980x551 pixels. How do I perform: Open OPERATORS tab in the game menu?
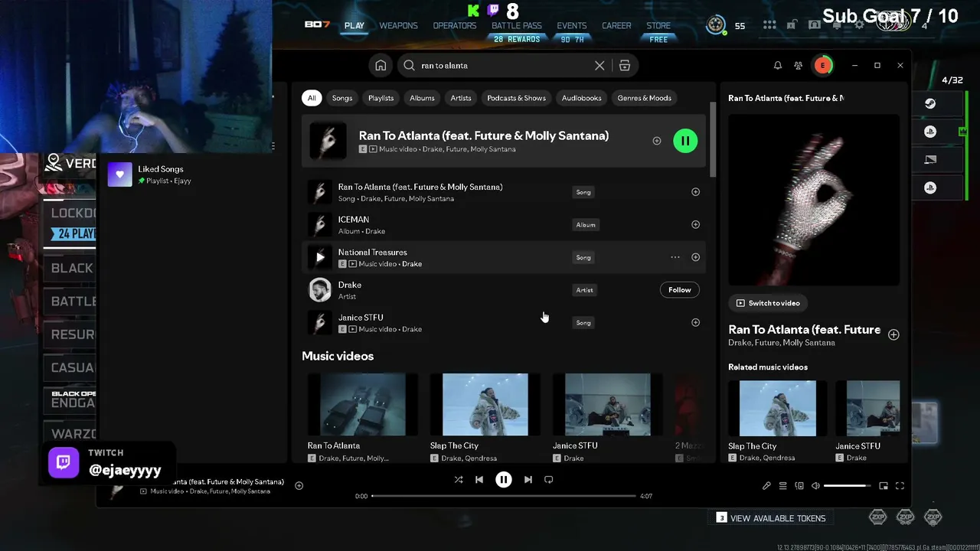[x=455, y=26]
